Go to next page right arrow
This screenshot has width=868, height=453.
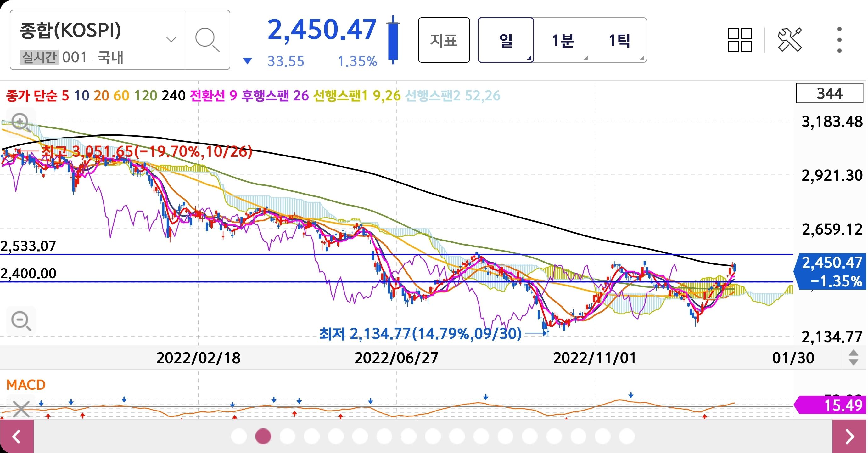point(849,437)
